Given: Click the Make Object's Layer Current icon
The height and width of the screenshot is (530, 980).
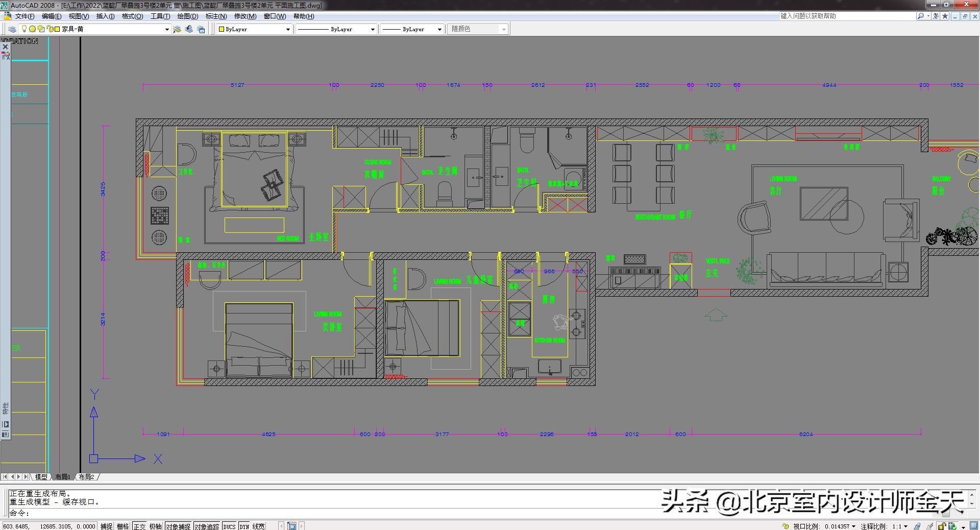Looking at the screenshot, I should click(177, 29).
